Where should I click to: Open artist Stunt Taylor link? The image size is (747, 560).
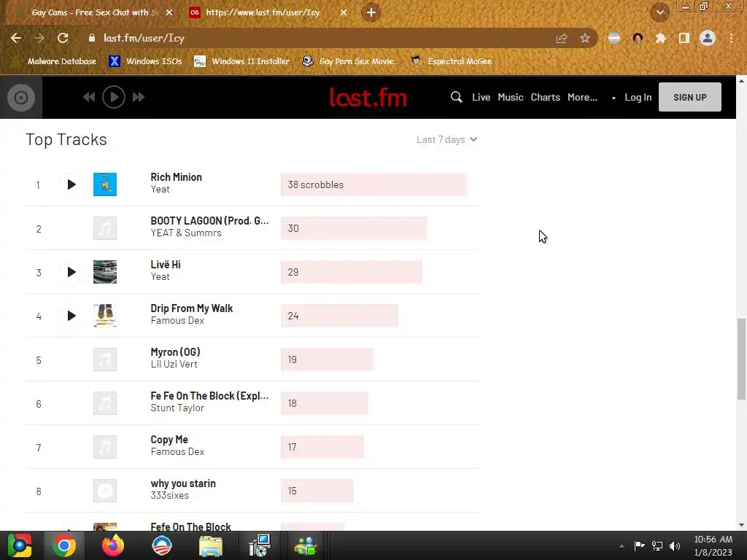tap(177, 408)
